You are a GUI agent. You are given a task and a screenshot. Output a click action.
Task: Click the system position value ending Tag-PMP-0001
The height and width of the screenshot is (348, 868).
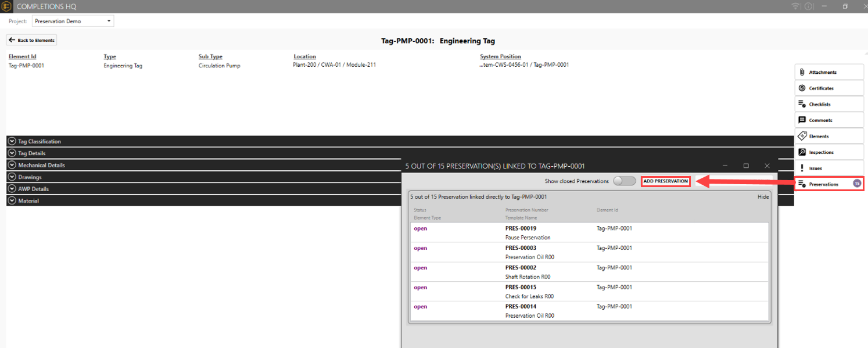(525, 65)
